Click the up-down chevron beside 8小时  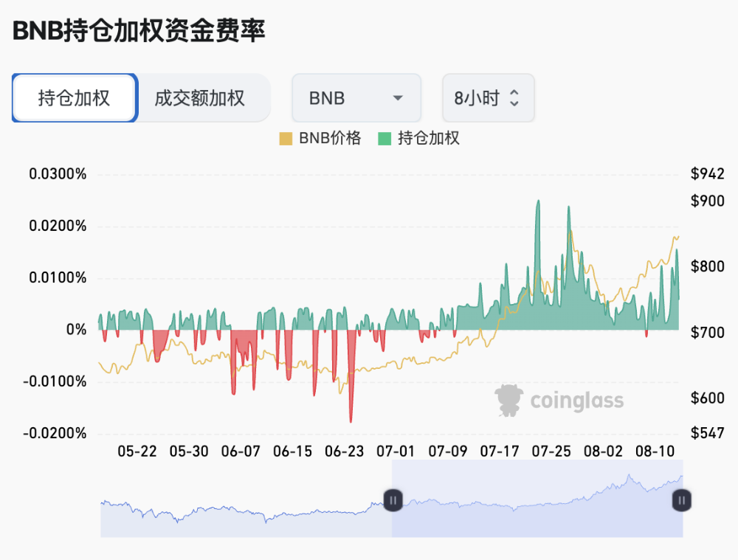click(x=514, y=98)
